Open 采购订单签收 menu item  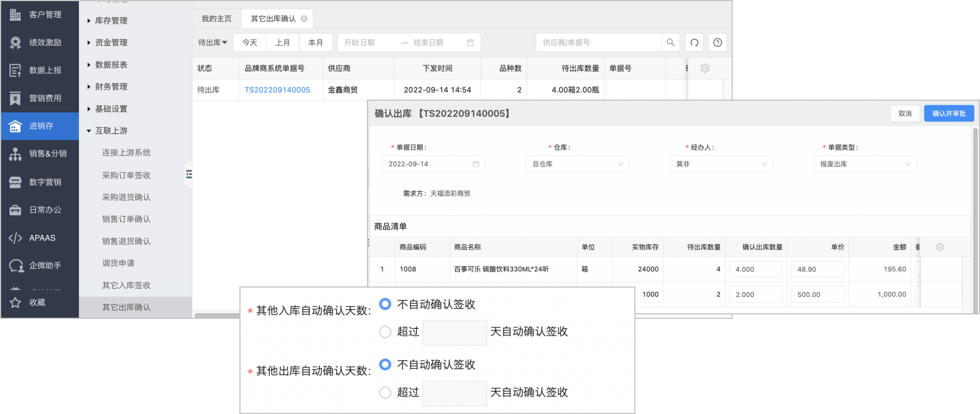tap(126, 175)
